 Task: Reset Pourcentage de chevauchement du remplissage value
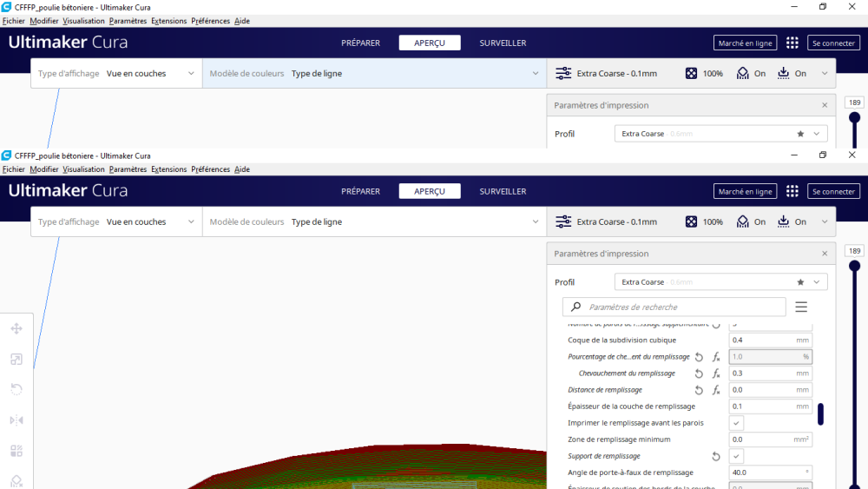(x=699, y=357)
